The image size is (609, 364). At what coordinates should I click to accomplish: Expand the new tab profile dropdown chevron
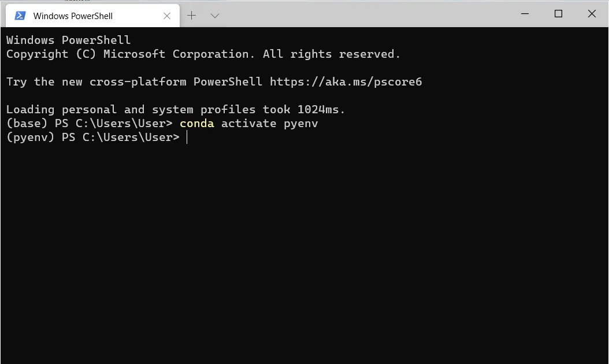pos(215,16)
